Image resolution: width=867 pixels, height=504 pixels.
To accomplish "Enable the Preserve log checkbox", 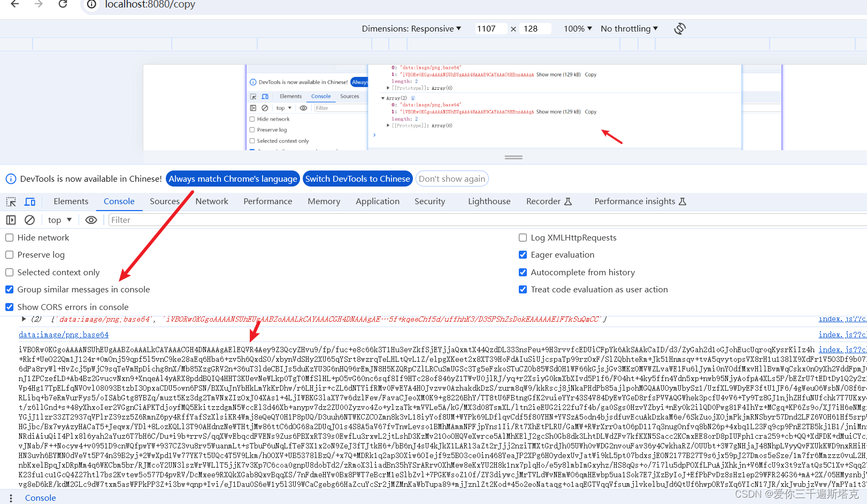I will tap(9, 255).
